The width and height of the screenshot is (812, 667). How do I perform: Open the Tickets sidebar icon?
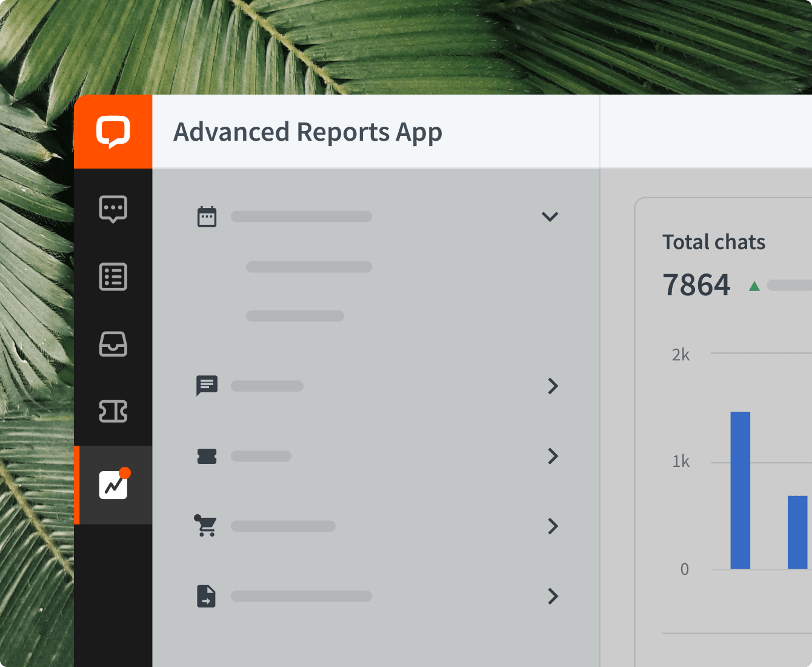pyautogui.click(x=113, y=411)
